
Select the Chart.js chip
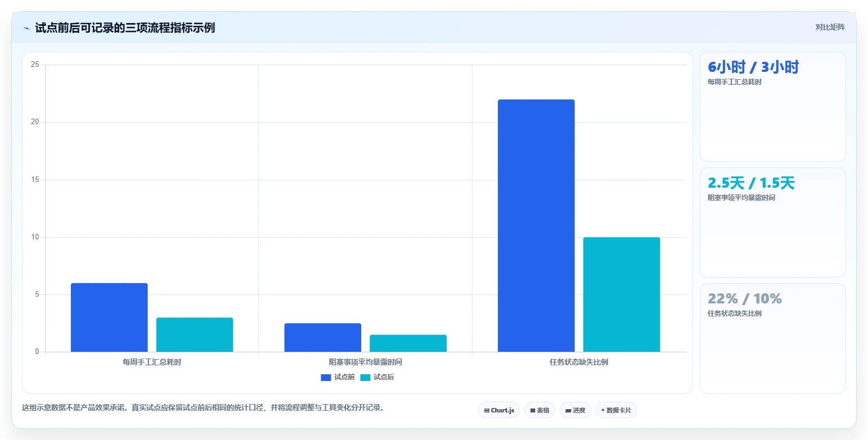click(x=499, y=410)
